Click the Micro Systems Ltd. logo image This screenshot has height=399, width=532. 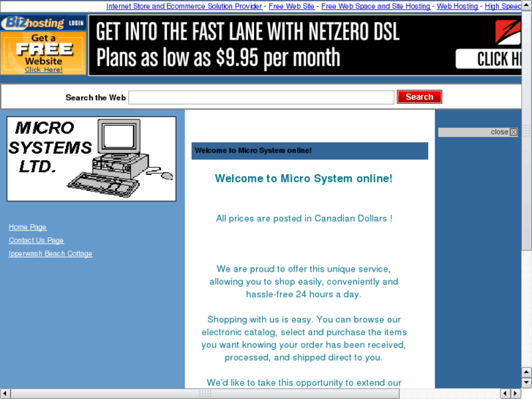[x=91, y=159]
